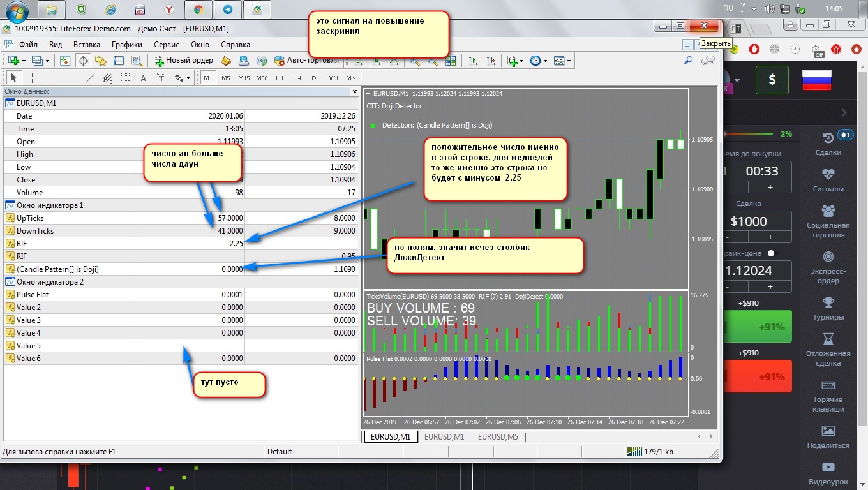
Task: Open Сигналы in the broker sidebar
Action: point(828,180)
